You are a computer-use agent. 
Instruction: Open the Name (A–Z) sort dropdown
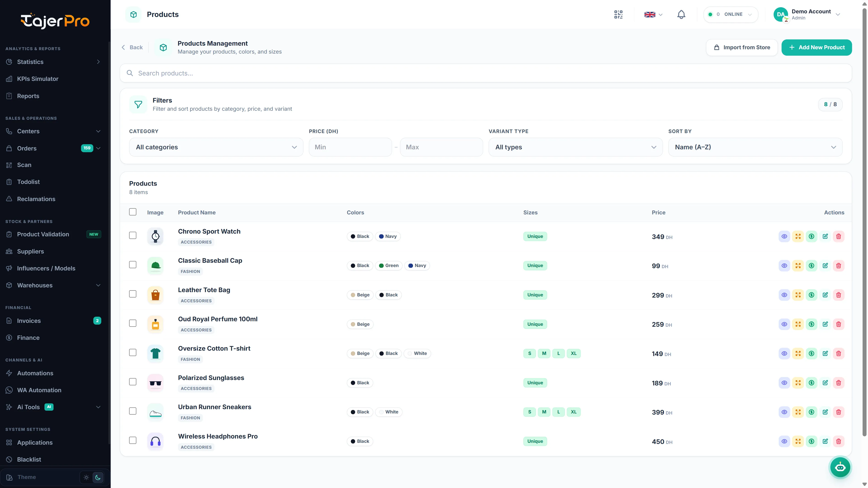755,147
